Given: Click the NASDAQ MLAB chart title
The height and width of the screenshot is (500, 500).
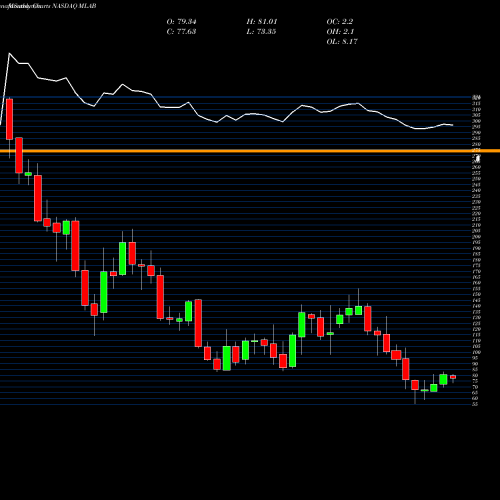Looking at the screenshot, I should [x=74, y=6].
